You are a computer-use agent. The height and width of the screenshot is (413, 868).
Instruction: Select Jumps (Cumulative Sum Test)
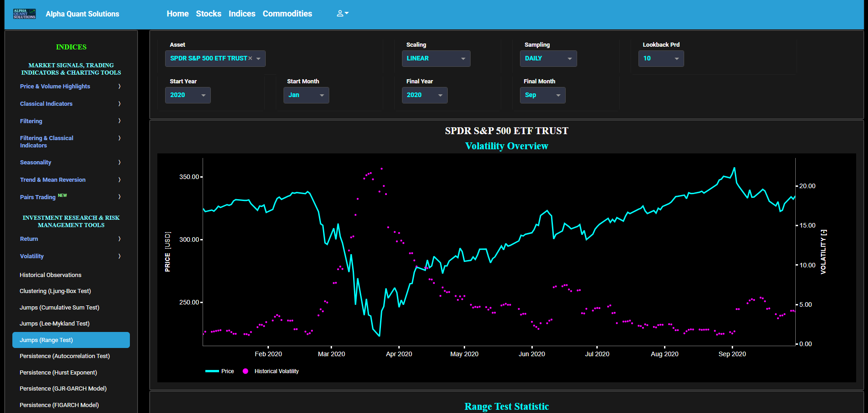(x=71, y=308)
